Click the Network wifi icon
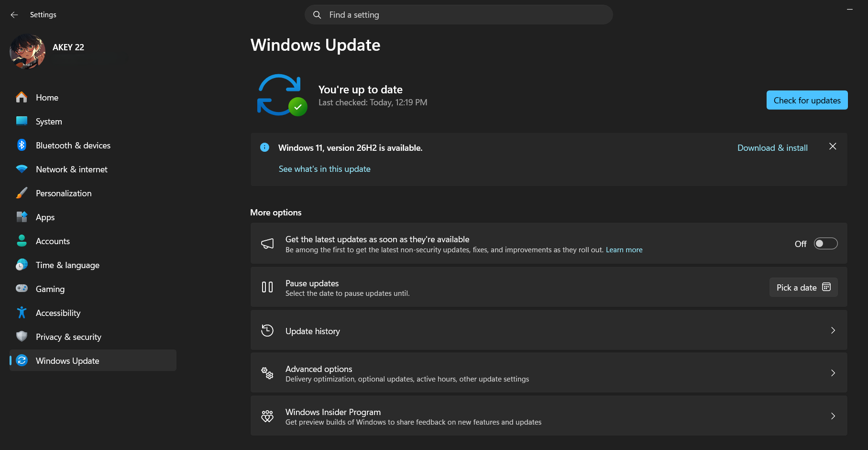The image size is (868, 450). [22, 169]
